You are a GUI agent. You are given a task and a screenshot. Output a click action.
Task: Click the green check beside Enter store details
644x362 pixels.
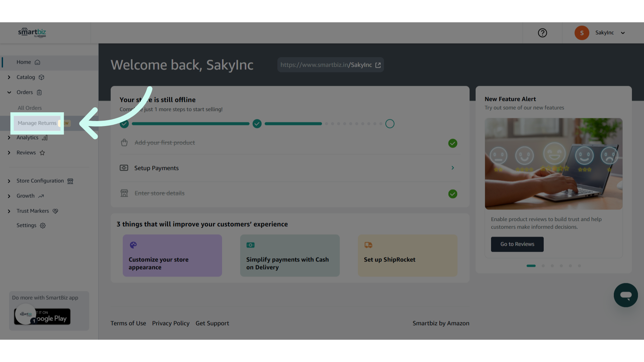click(x=452, y=194)
